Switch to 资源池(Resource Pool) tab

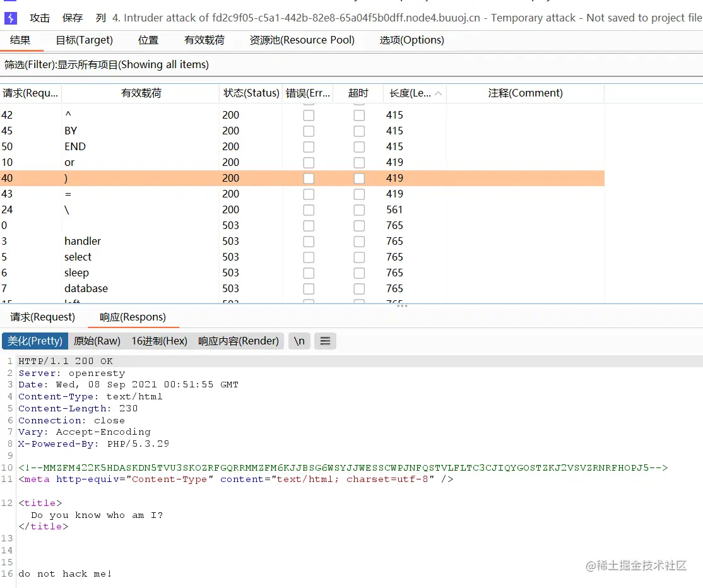coord(302,40)
